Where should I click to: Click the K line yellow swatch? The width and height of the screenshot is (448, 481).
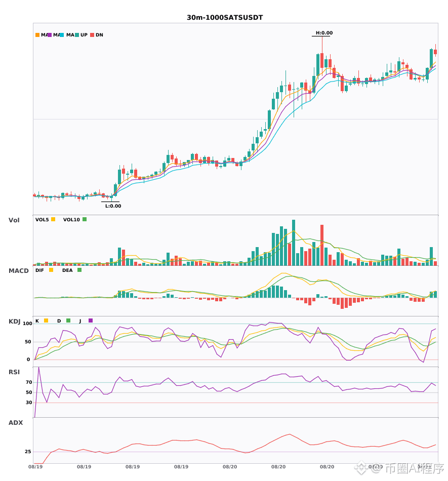(x=46, y=320)
